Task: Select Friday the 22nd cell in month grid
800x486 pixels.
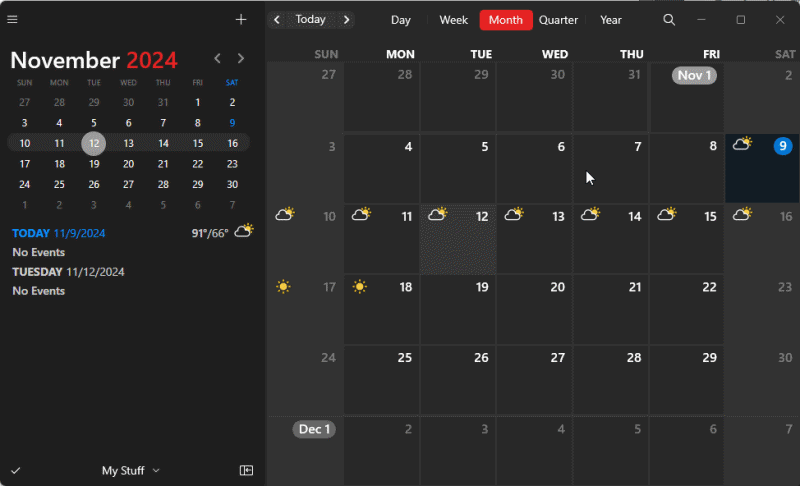Action: (687, 310)
